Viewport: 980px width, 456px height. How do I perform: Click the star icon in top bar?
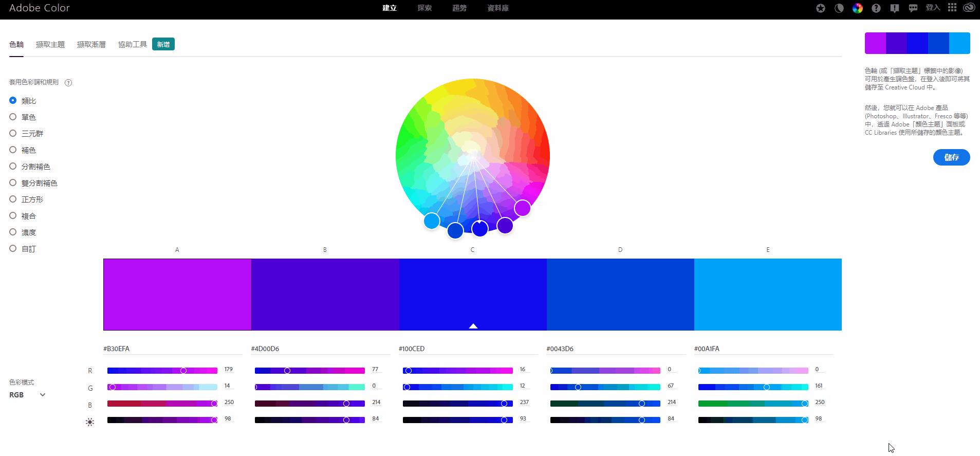(821, 8)
